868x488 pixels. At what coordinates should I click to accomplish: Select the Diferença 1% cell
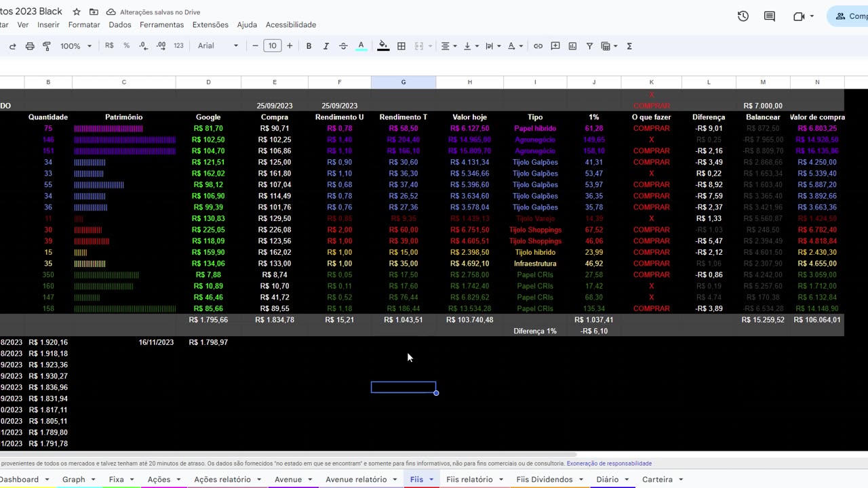(x=535, y=331)
